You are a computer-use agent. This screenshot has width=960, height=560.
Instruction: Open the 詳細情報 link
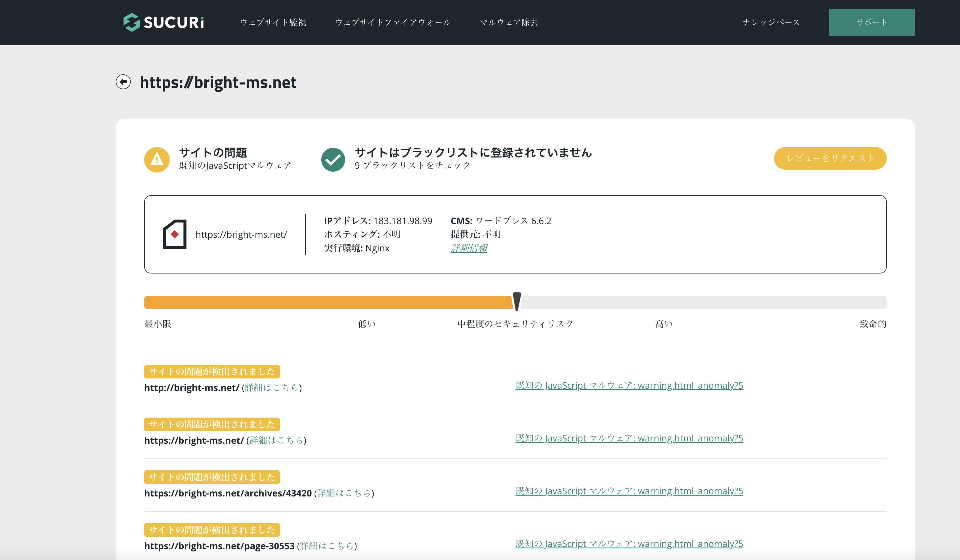tap(469, 248)
